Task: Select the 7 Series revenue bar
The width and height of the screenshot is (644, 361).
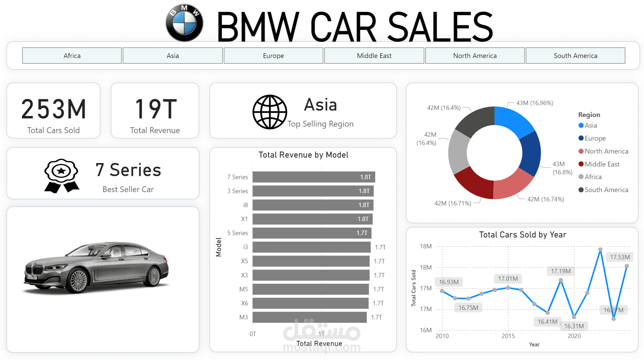Action: [x=314, y=177]
